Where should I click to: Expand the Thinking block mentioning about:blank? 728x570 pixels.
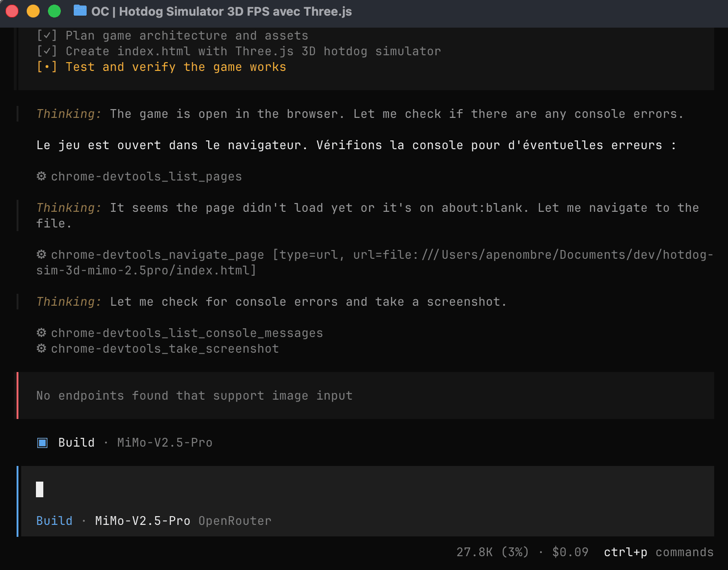tap(69, 208)
